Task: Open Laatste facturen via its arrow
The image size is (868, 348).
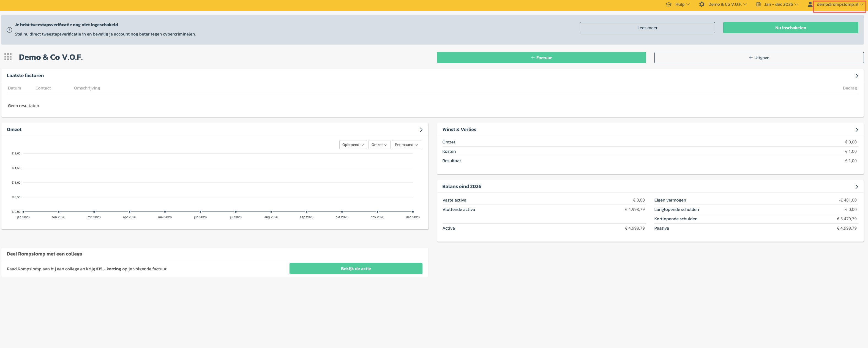Action: click(856, 76)
